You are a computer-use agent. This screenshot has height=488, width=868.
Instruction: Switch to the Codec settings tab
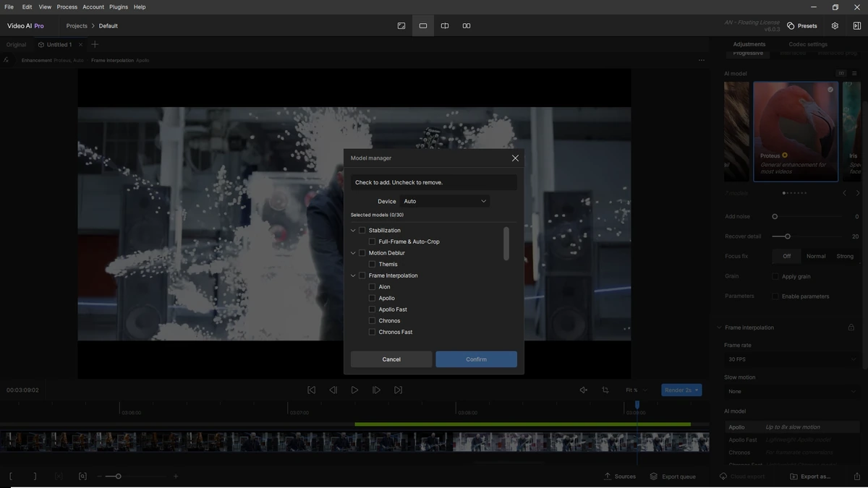pyautogui.click(x=808, y=44)
